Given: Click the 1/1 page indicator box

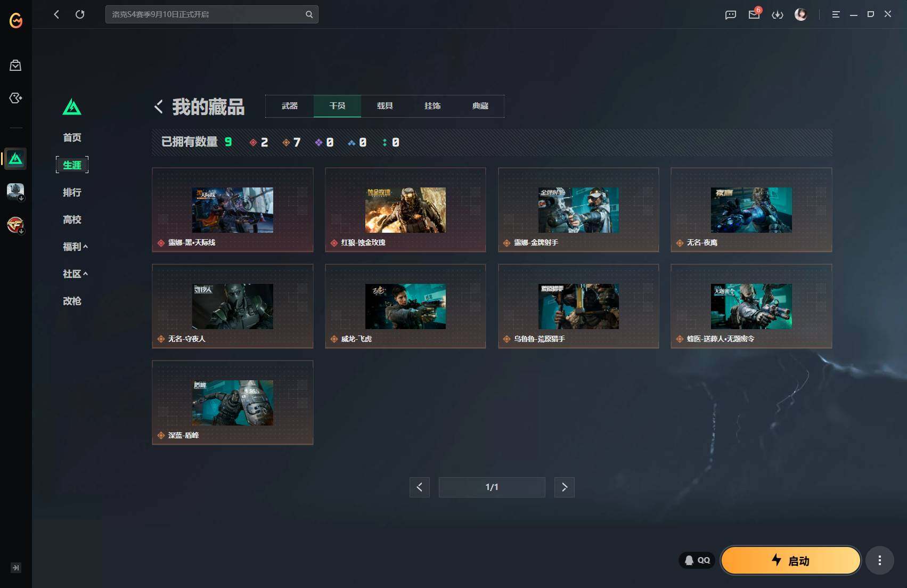Looking at the screenshot, I should (492, 487).
